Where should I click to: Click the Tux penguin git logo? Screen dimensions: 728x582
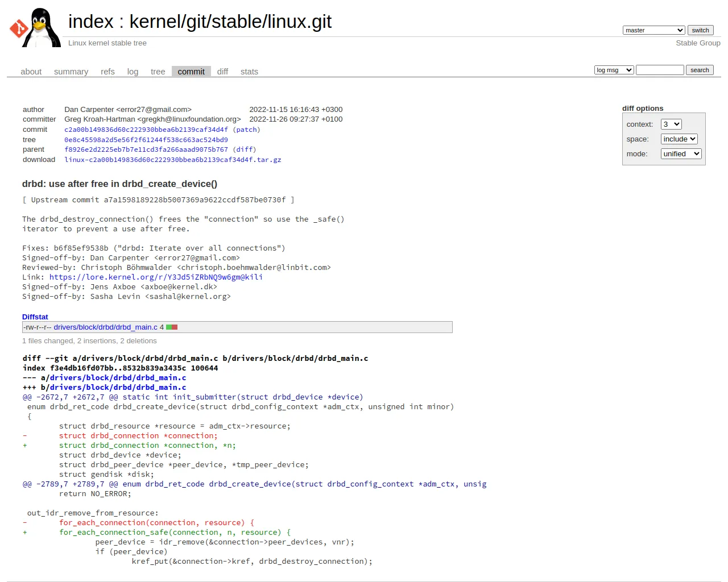[x=35, y=27]
